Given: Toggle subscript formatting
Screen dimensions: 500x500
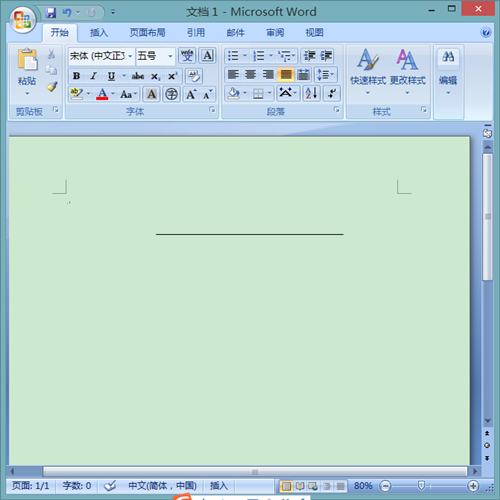Looking at the screenshot, I should pos(155,76).
